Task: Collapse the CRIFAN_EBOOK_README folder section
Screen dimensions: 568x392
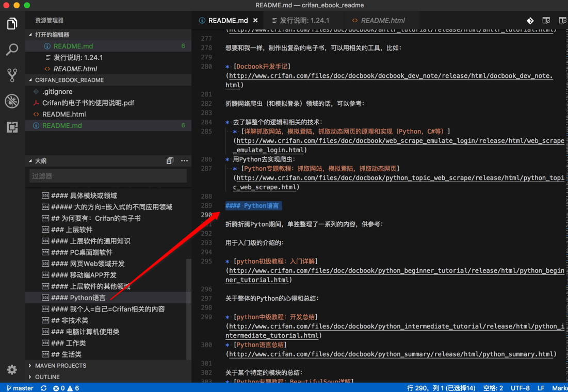Action: 108,80
